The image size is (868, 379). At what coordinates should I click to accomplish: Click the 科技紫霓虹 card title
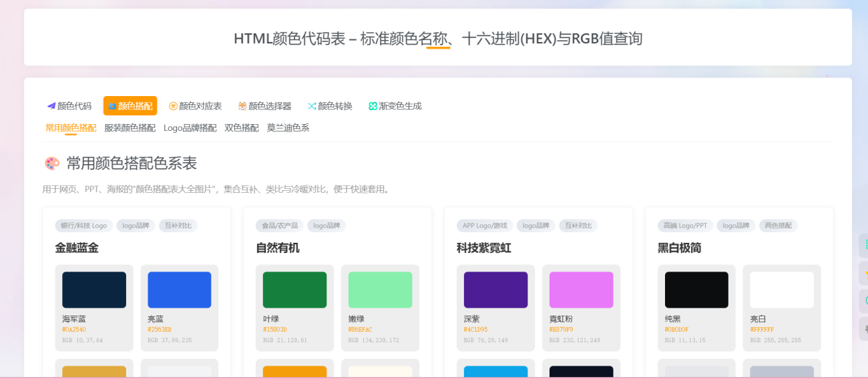484,248
